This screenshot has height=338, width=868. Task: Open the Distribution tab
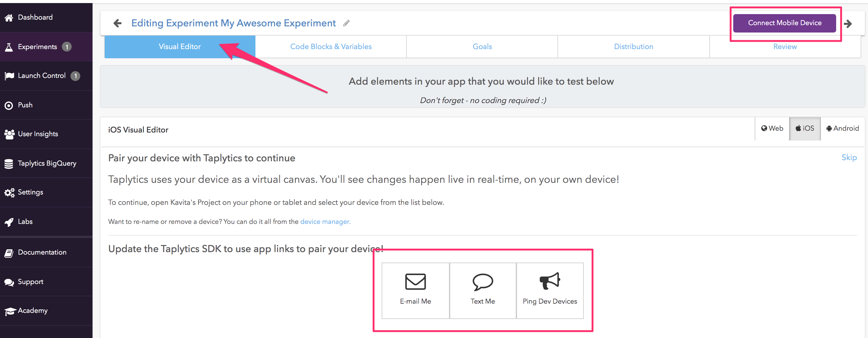pyautogui.click(x=633, y=47)
